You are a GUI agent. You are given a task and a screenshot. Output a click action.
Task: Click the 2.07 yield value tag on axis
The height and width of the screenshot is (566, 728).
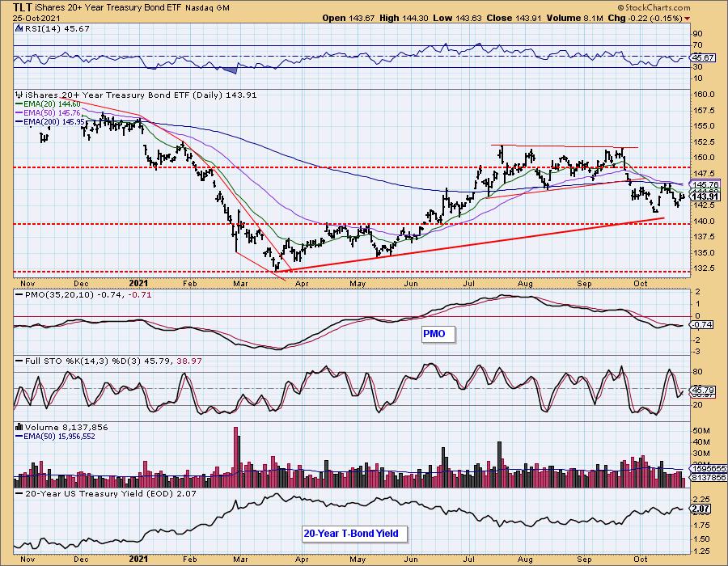[x=700, y=509]
